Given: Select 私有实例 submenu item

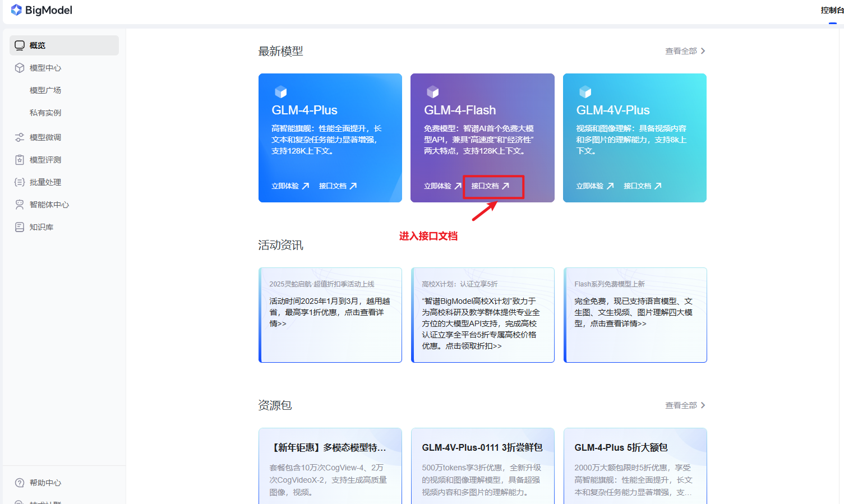Looking at the screenshot, I should (x=45, y=113).
